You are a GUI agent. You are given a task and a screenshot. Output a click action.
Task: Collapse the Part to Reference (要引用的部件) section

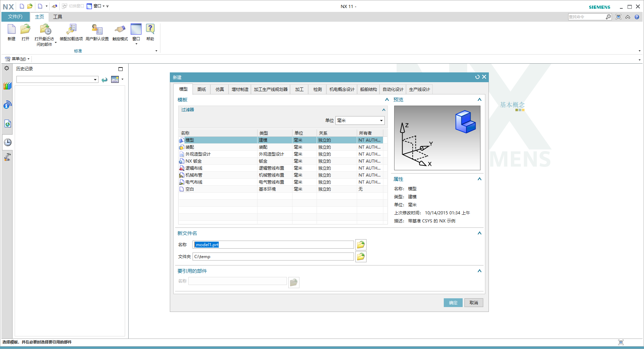click(x=479, y=271)
